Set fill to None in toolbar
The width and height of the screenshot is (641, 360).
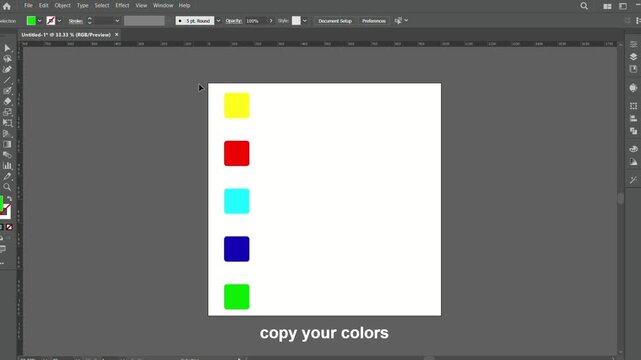point(9,227)
